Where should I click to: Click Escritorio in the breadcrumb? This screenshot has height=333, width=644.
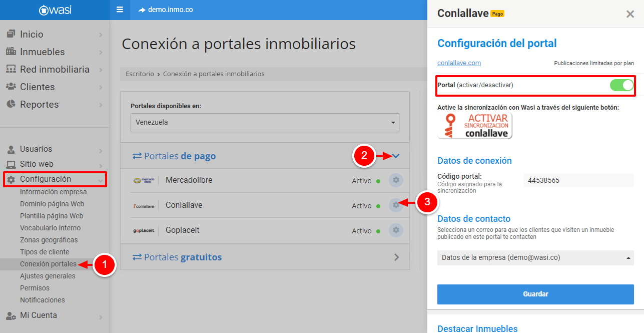coord(140,74)
